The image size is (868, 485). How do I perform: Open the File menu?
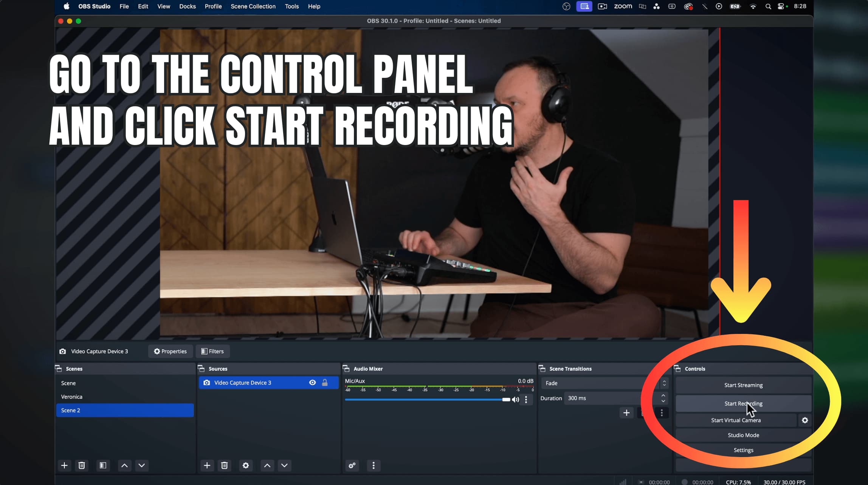click(x=124, y=6)
